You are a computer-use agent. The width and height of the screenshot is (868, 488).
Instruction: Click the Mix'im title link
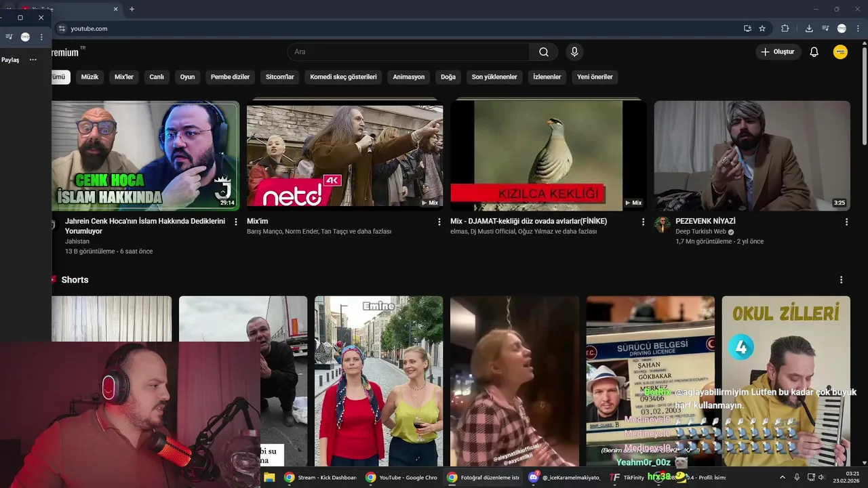pos(258,221)
